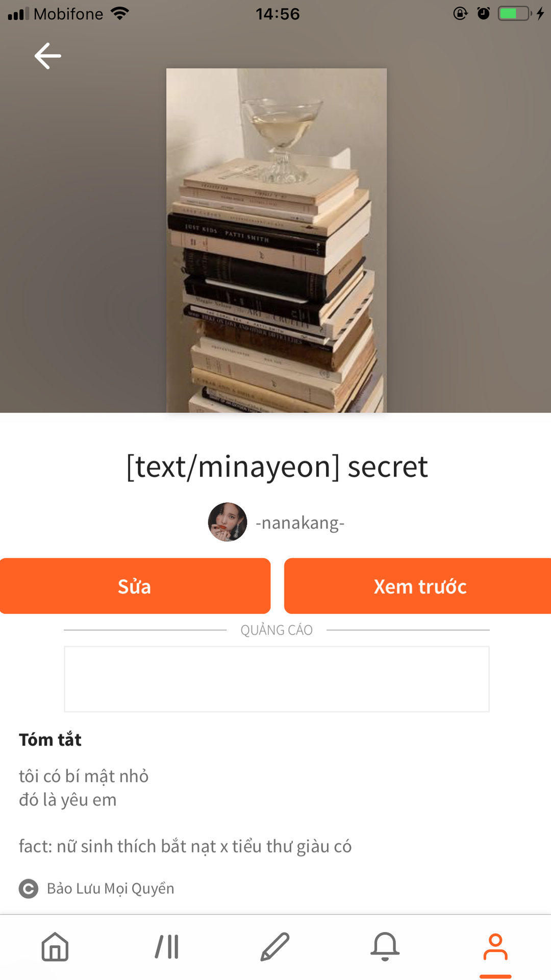This screenshot has width=551, height=980.
Task: Tap the alarm clock status icon
Action: coord(483,13)
